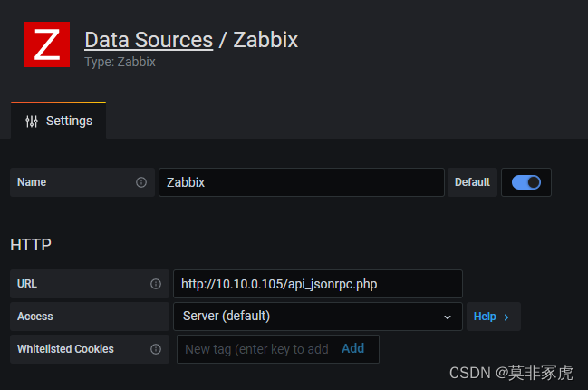The height and width of the screenshot is (390, 588).
Task: Click the Access dropdown chevron arrow
Action: tap(448, 317)
